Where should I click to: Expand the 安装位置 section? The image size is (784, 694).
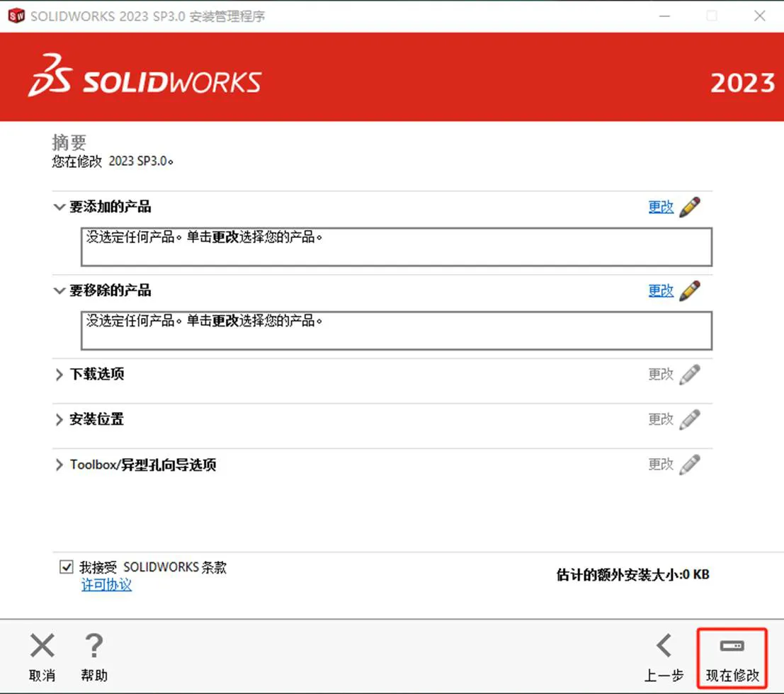coord(59,419)
